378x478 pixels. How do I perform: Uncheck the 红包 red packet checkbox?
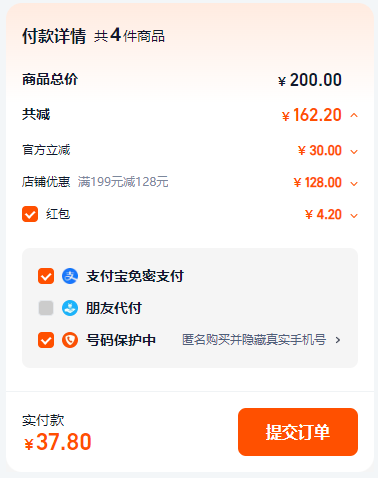30,214
